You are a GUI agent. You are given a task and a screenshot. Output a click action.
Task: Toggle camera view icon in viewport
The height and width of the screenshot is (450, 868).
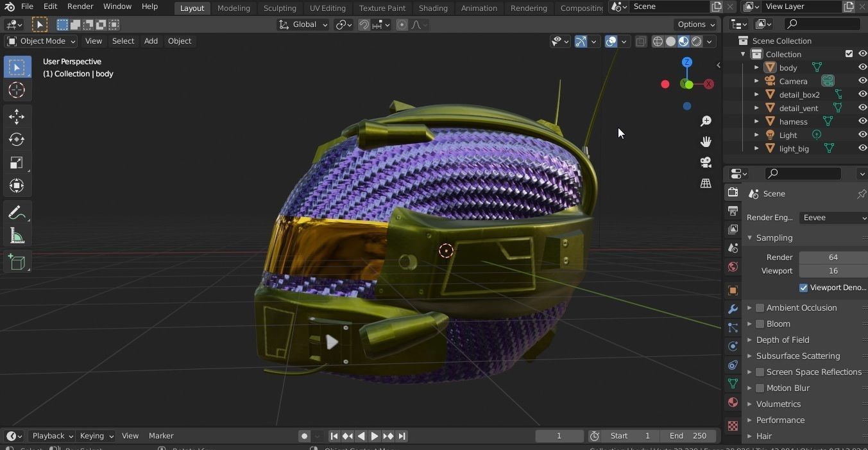(x=706, y=162)
